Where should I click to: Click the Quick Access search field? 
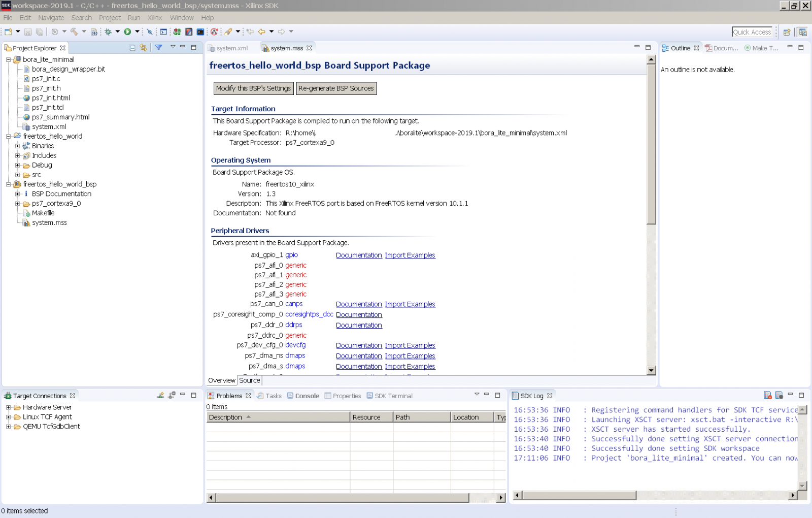752,32
